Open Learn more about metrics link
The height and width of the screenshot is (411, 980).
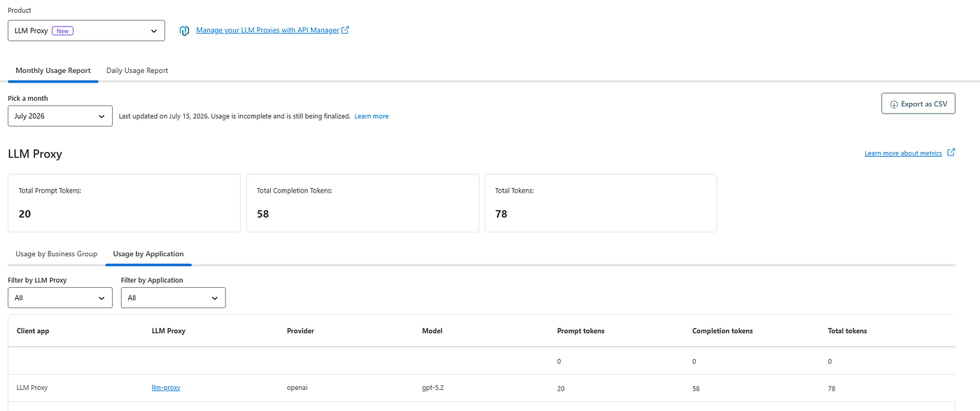(x=903, y=153)
